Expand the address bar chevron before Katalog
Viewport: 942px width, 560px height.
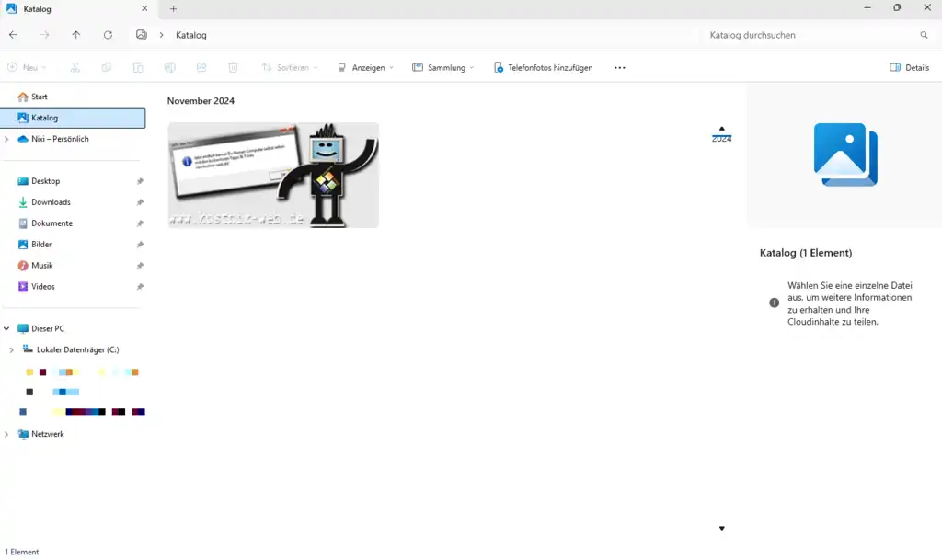161,35
